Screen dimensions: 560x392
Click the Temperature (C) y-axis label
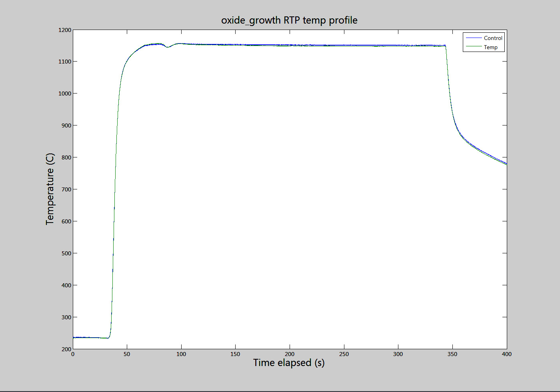click(x=50, y=189)
